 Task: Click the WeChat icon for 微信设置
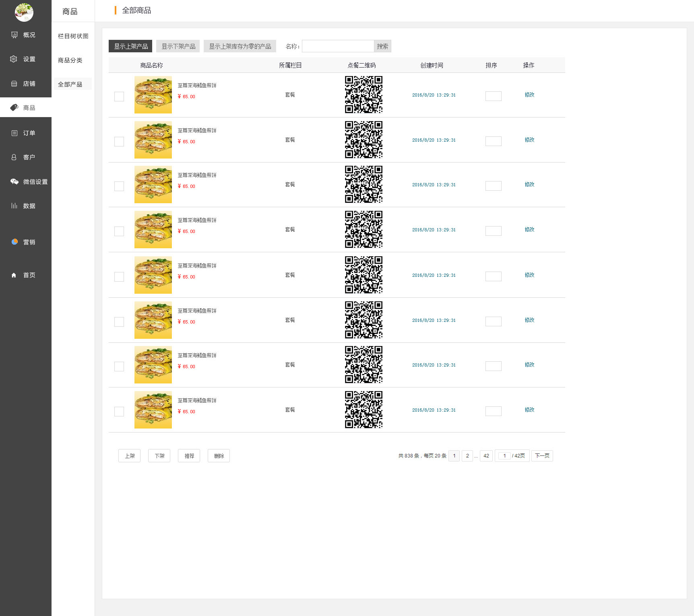tap(14, 182)
